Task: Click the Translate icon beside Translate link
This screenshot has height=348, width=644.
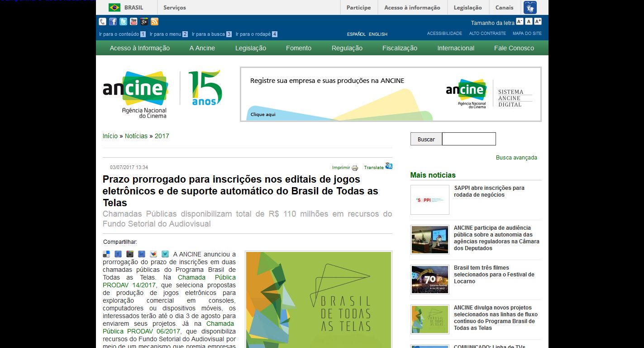Action: [389, 166]
